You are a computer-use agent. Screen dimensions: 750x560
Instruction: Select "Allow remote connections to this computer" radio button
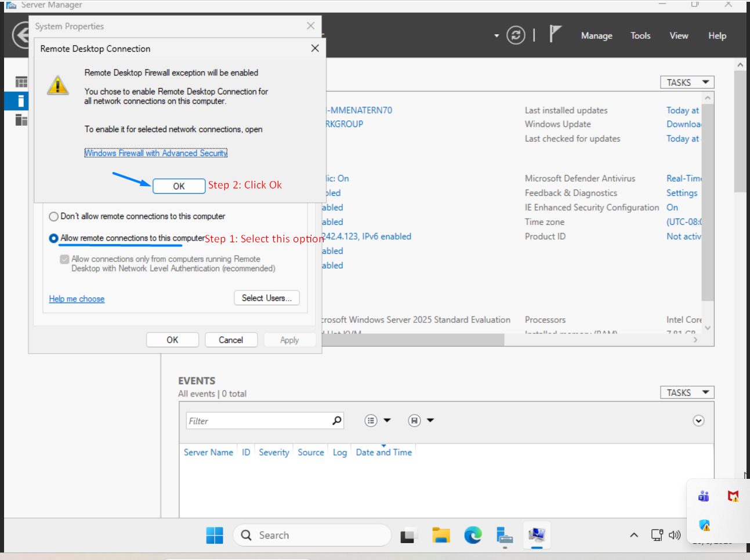click(x=53, y=238)
